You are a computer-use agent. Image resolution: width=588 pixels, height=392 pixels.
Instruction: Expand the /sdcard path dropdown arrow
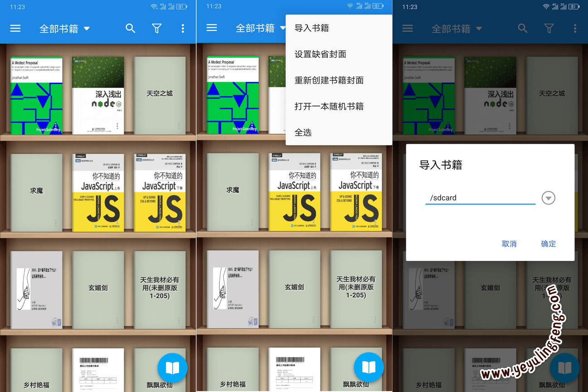(x=548, y=198)
